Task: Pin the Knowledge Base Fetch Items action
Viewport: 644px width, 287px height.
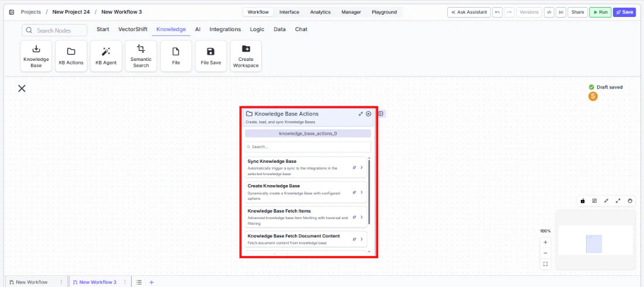Action: coord(354,217)
